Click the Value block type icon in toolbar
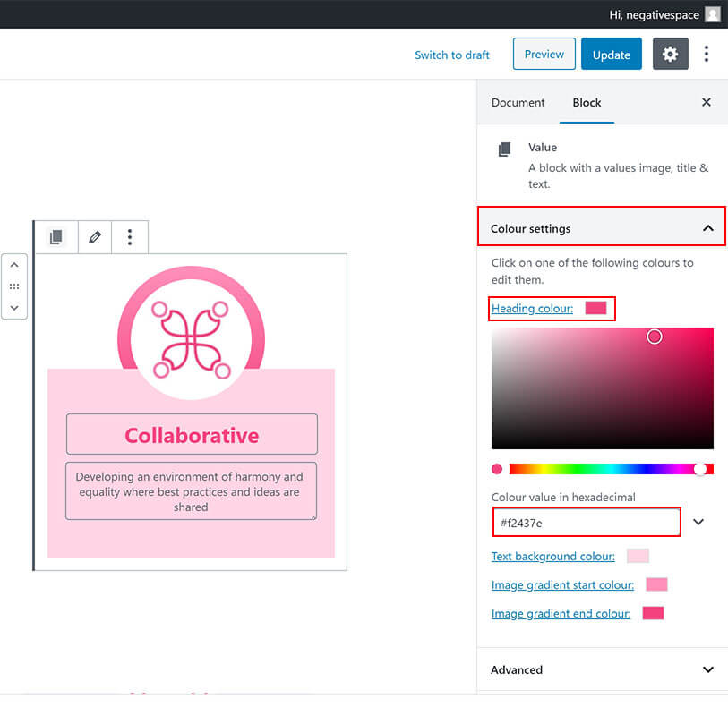 (56, 237)
